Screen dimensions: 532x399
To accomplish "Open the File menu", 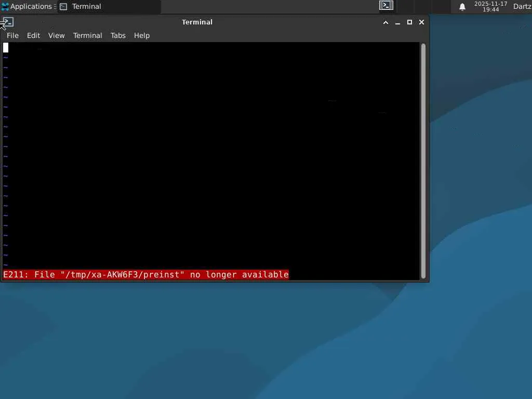I will 12,36.
